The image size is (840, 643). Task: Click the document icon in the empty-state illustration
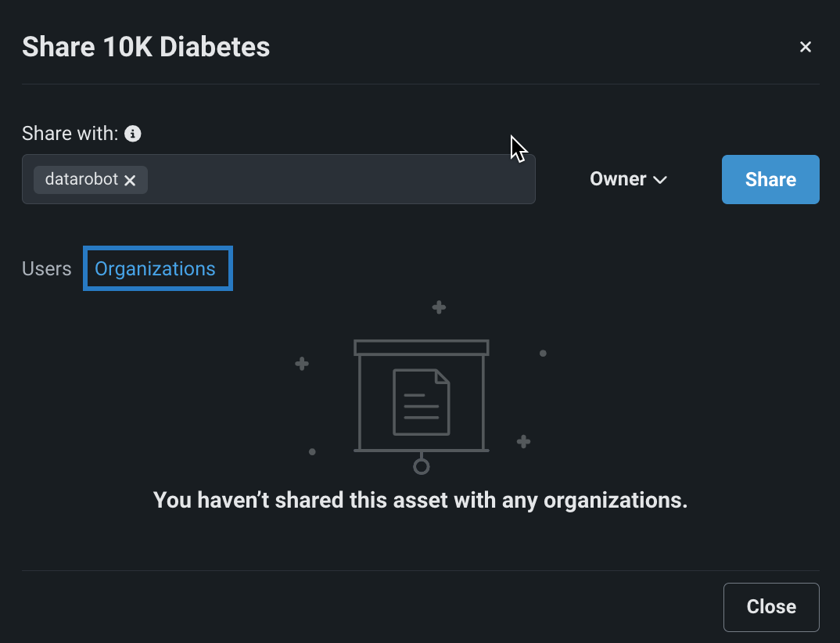tap(422, 402)
